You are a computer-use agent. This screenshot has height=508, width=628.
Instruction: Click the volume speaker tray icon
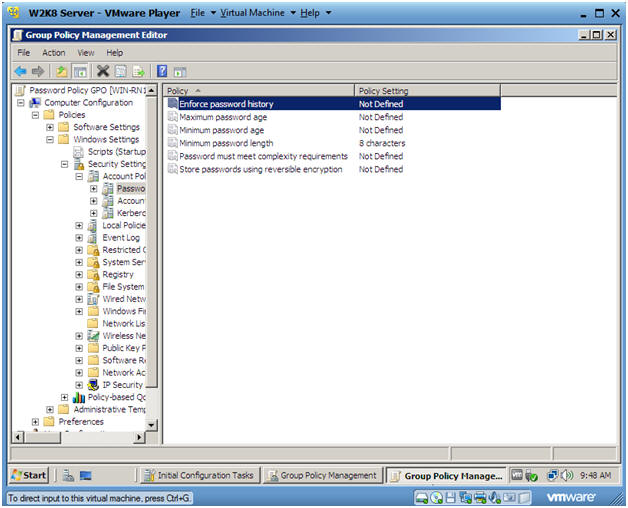[568, 476]
